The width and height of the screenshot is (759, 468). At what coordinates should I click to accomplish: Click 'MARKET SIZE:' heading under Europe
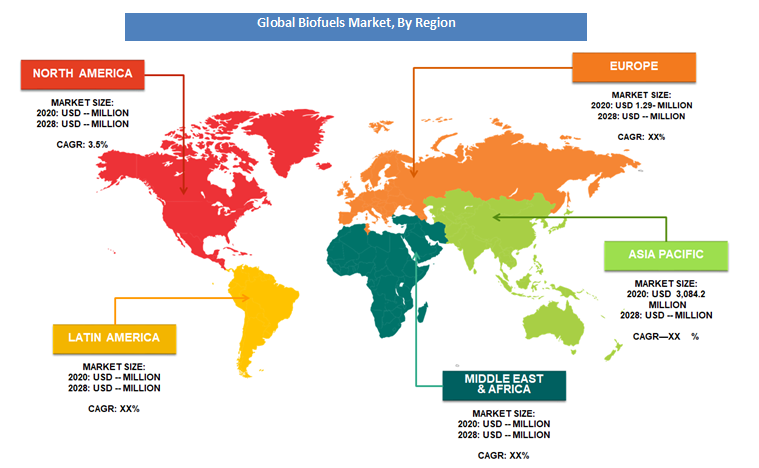click(x=641, y=95)
